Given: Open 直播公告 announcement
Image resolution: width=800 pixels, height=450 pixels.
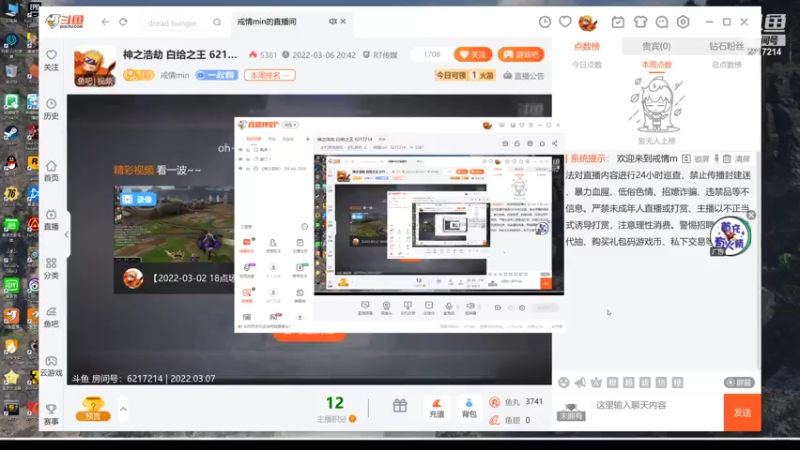Looking at the screenshot, I should (x=523, y=76).
